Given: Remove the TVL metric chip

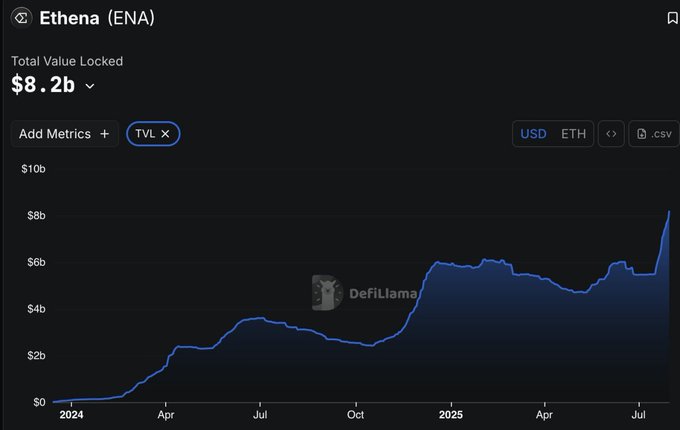Looking at the screenshot, I should (165, 134).
